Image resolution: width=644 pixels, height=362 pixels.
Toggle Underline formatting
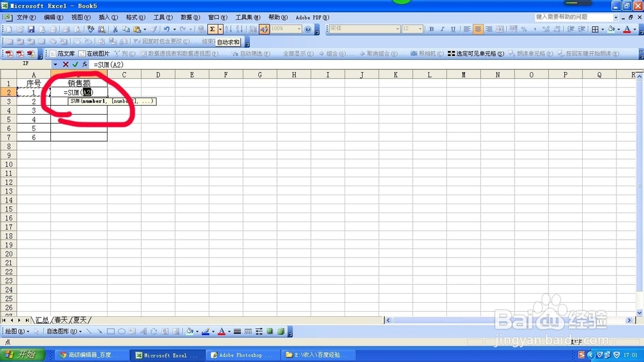(453, 29)
